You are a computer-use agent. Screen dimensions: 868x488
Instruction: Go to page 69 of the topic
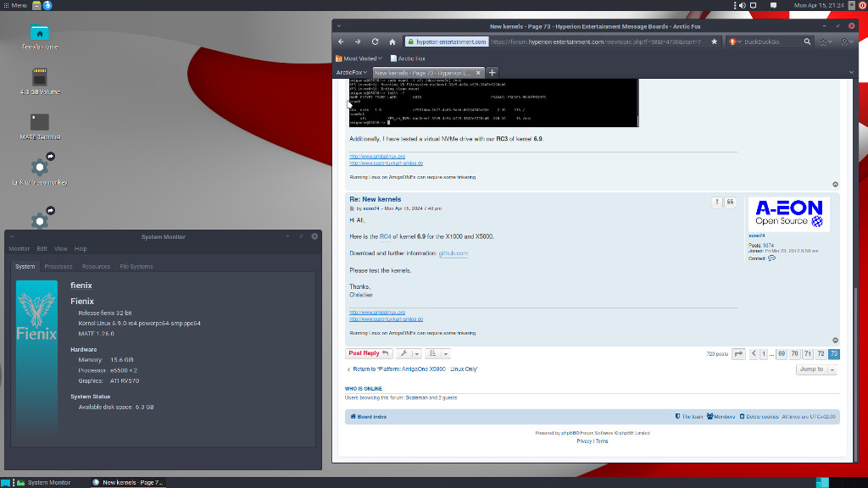[x=781, y=353]
